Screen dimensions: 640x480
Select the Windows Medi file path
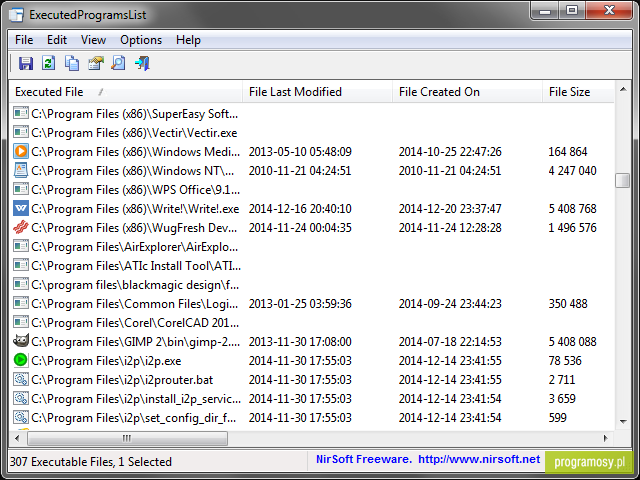[136, 152]
